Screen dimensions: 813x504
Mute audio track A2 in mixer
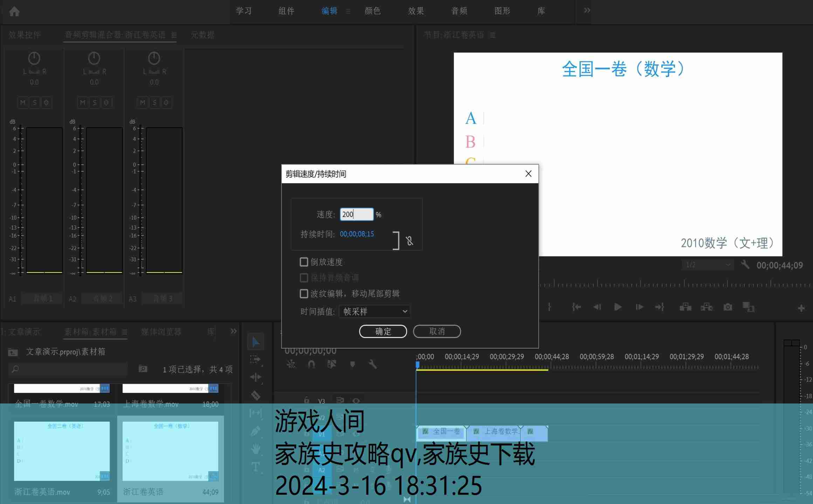point(83,103)
